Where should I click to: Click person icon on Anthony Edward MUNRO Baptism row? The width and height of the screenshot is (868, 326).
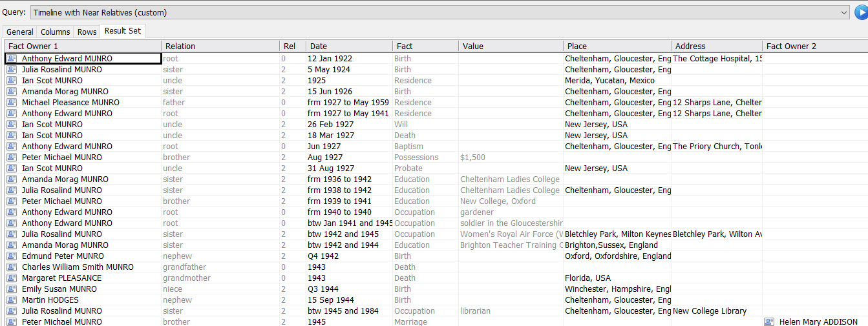click(x=12, y=146)
